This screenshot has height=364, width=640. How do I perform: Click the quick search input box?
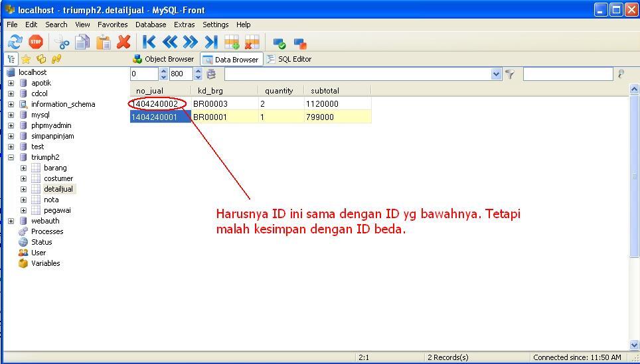click(568, 74)
